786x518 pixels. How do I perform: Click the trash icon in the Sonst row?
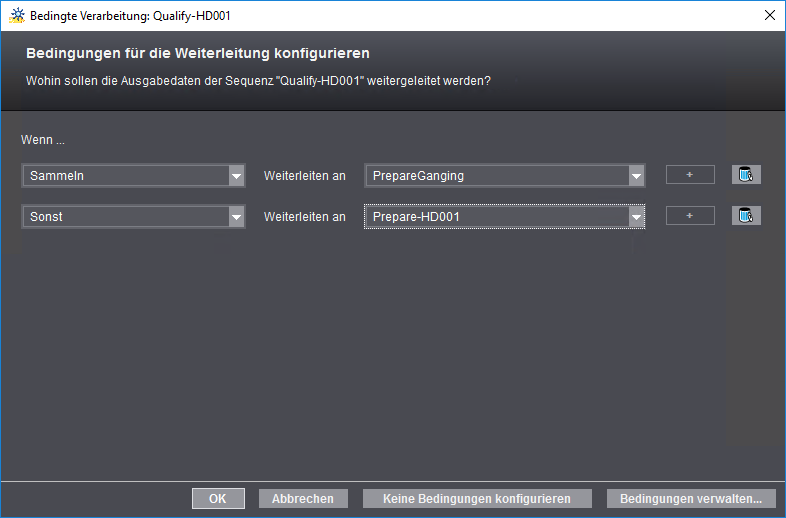pyautogui.click(x=745, y=216)
